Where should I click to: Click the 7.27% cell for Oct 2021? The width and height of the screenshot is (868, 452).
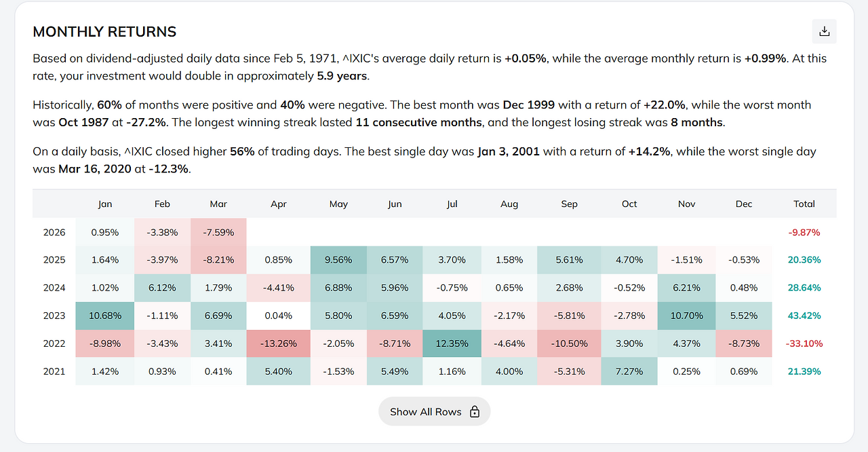[629, 371]
